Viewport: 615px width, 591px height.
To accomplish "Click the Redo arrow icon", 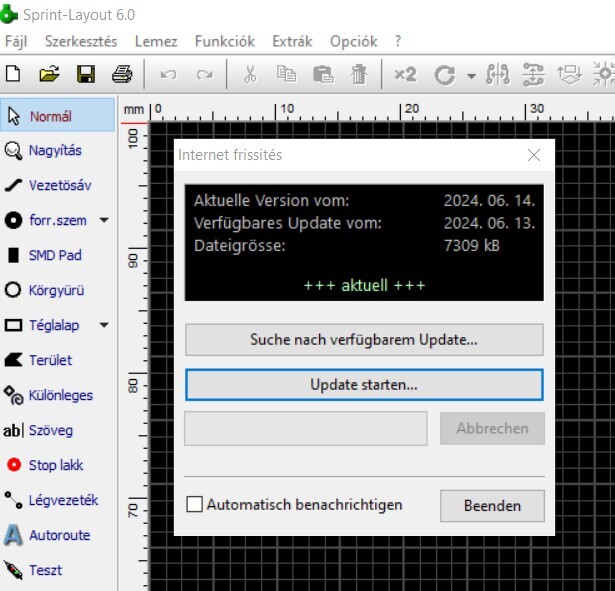I will (x=204, y=74).
